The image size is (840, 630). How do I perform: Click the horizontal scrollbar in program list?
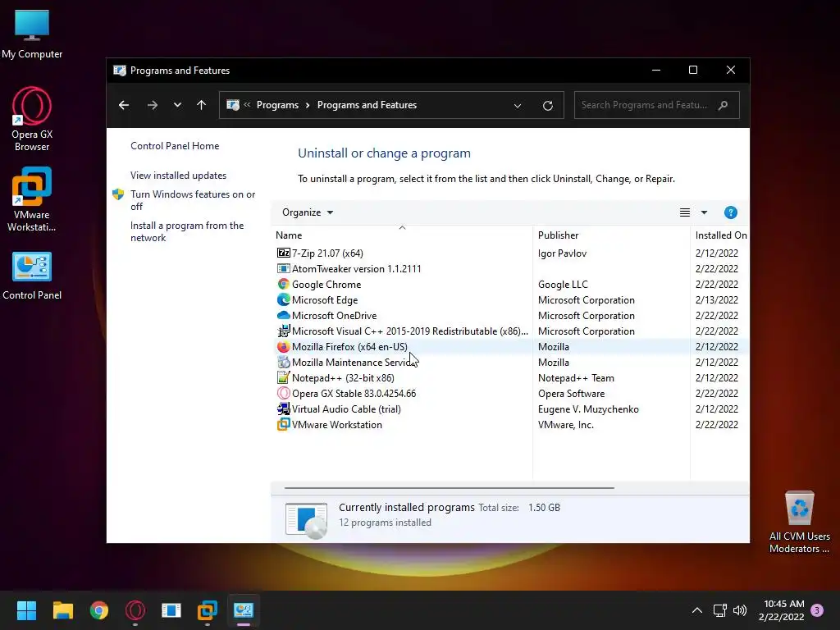click(449, 488)
